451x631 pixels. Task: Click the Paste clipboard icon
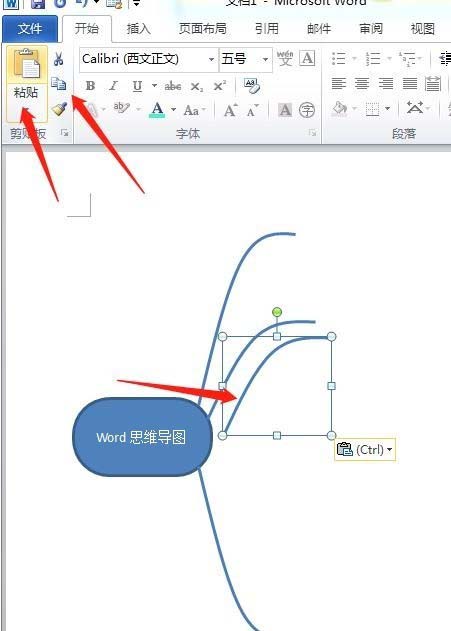27,63
